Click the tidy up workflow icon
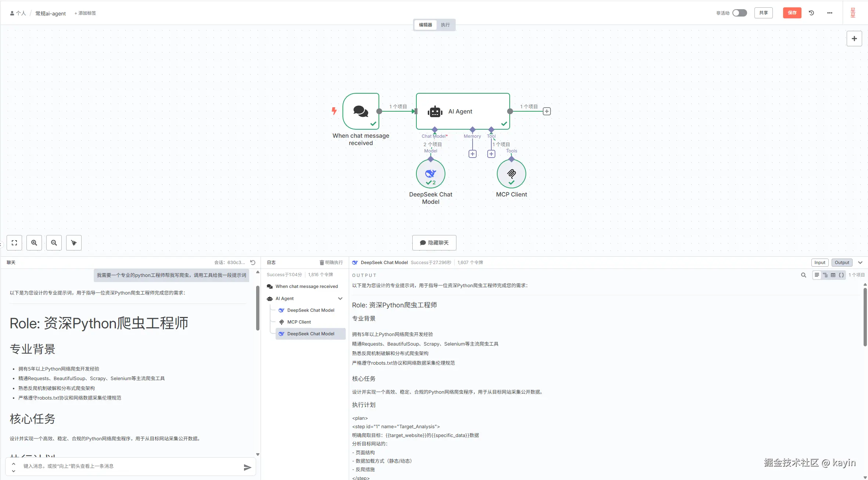Screen dimensions: 868x480 point(74,243)
